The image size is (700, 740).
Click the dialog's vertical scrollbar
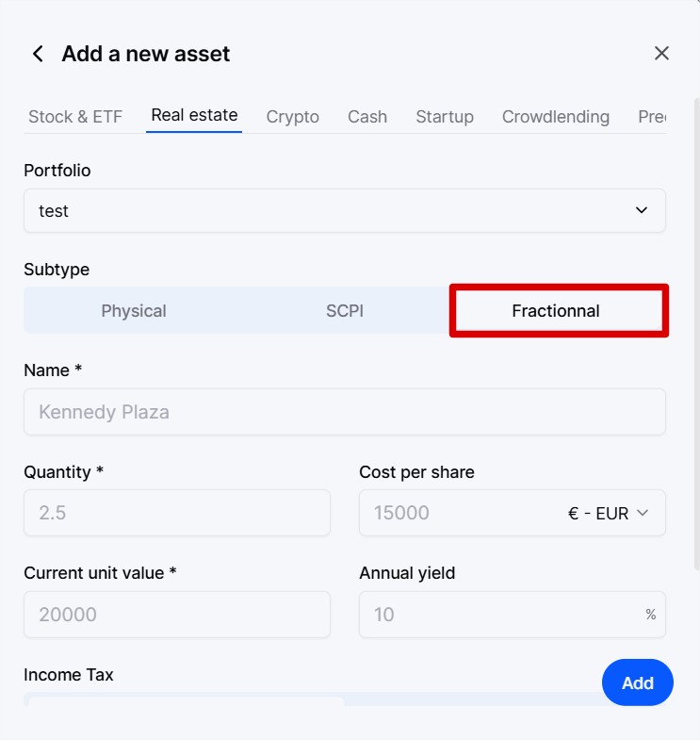pos(696,334)
